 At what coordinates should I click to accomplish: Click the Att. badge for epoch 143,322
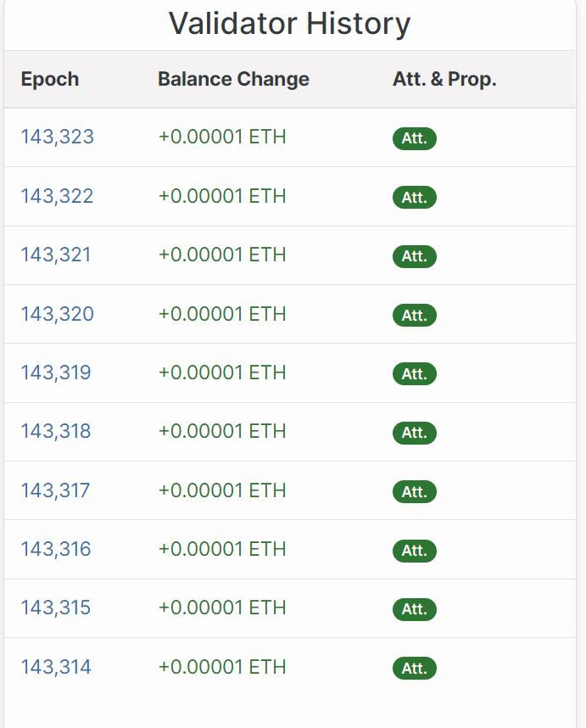[x=414, y=198]
